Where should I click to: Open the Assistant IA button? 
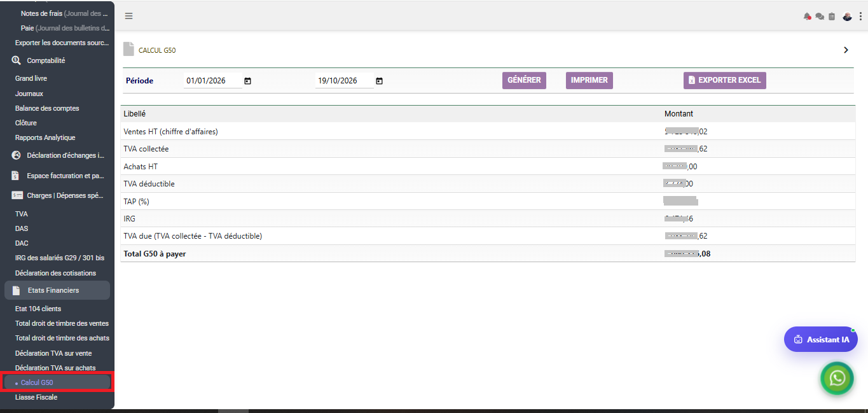[x=821, y=339]
